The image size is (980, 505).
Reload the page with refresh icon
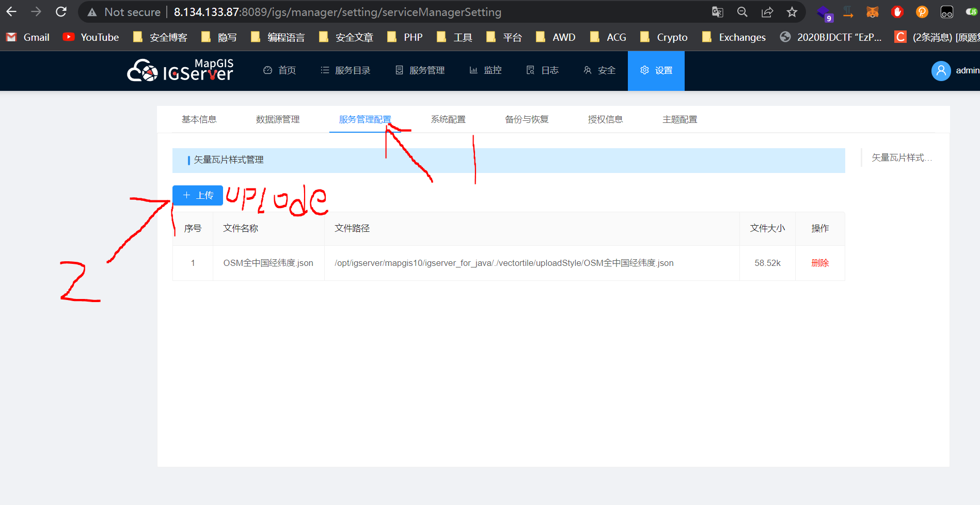61,11
